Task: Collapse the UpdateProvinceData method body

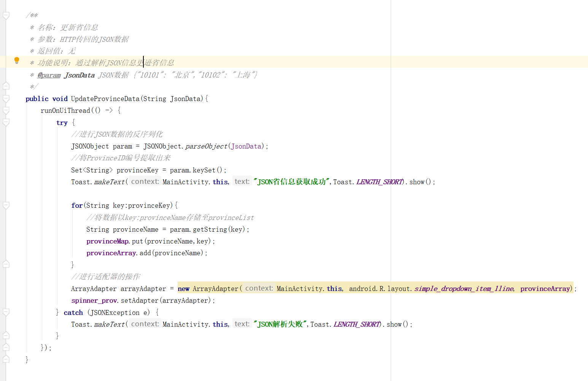Action: (6, 98)
